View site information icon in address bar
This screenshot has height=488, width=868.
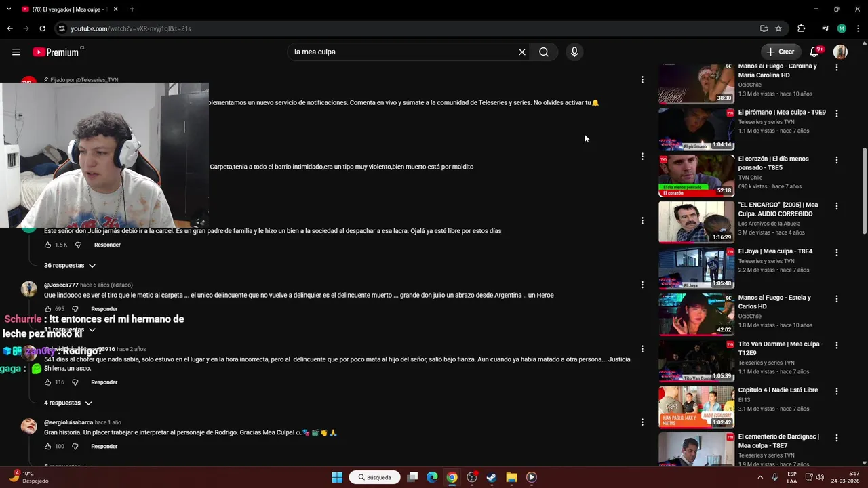point(62,28)
